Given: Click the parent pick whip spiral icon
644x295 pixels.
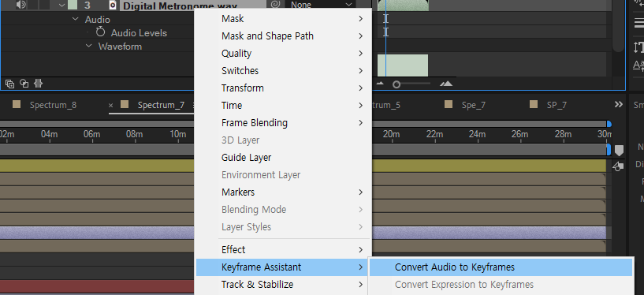Looking at the screenshot, I should [x=274, y=5].
